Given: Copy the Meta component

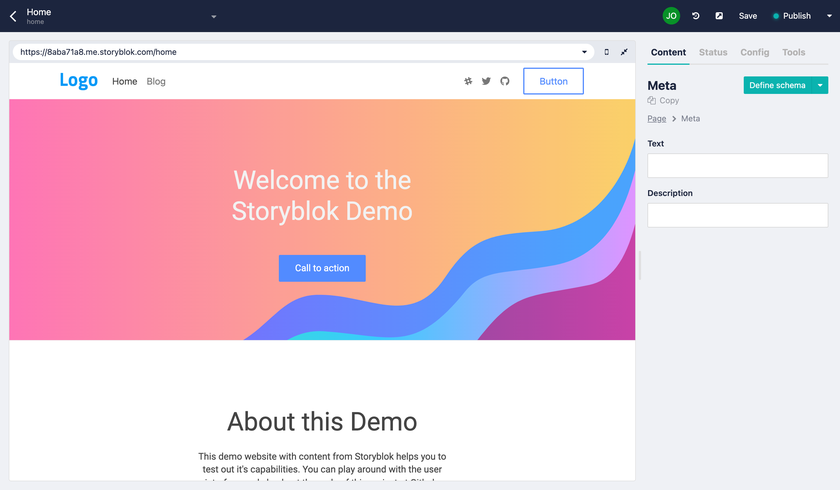Looking at the screenshot, I should [663, 101].
